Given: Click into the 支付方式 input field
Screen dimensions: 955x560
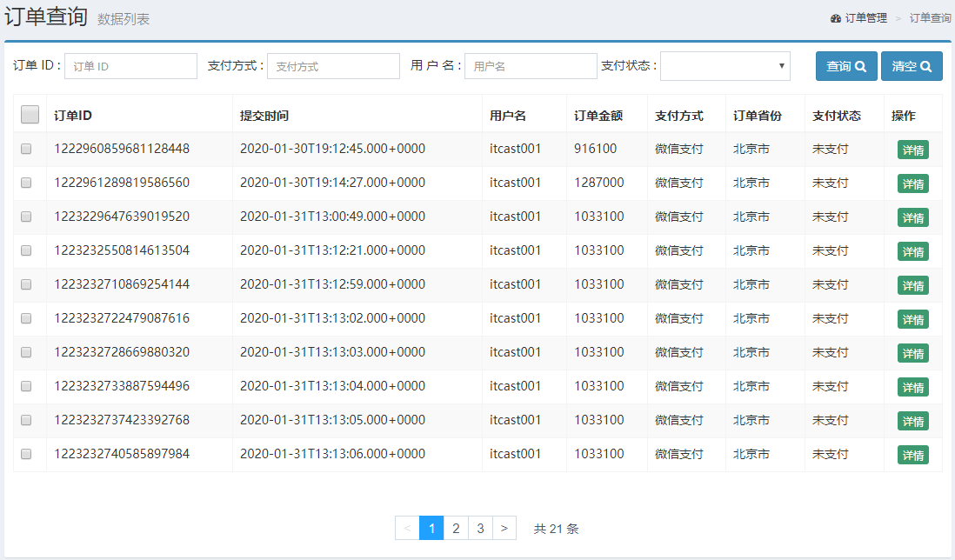Looking at the screenshot, I should coord(333,66).
